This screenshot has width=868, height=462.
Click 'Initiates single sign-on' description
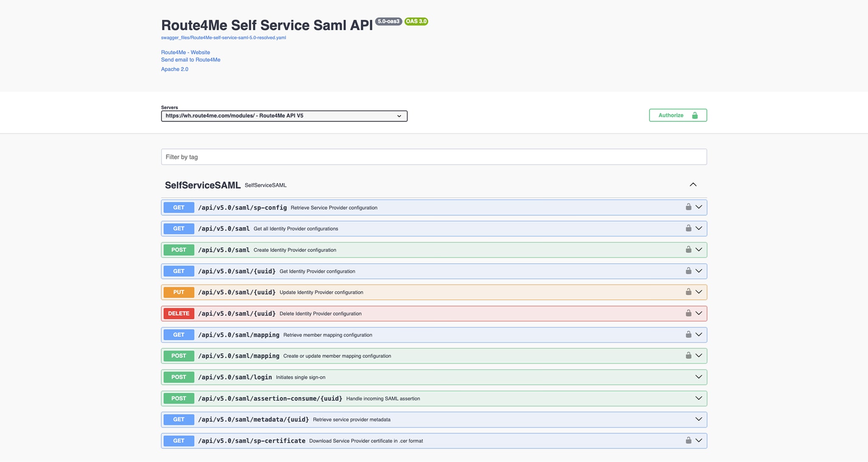tap(300, 377)
